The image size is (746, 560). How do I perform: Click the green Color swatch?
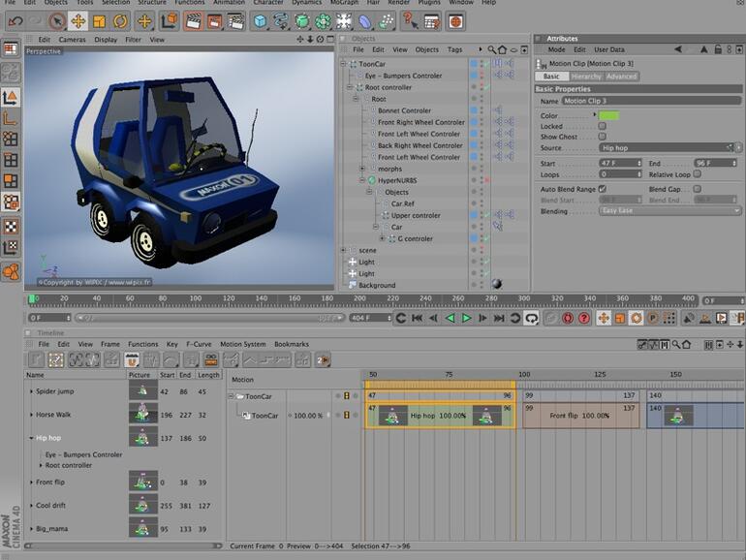608,115
